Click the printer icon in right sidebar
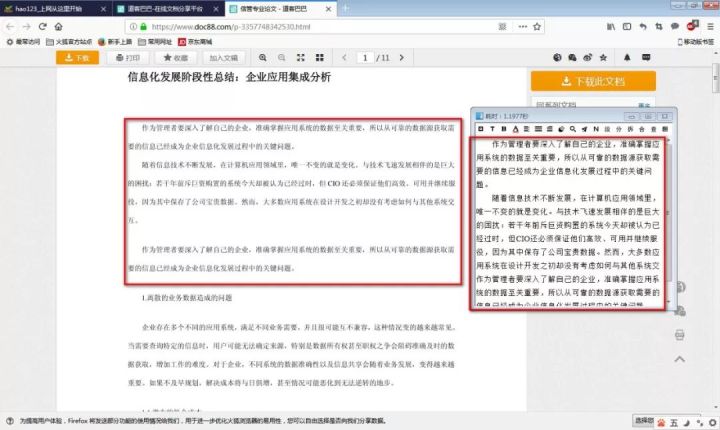The image size is (720, 430). coord(680,335)
